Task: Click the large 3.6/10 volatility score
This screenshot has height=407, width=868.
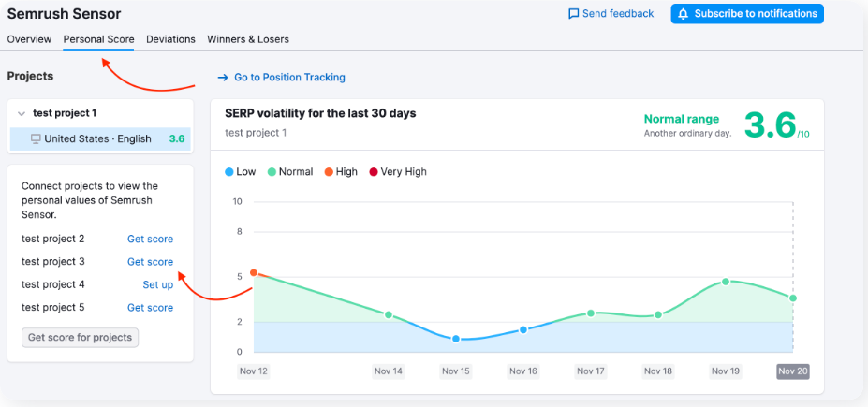Action: click(776, 125)
